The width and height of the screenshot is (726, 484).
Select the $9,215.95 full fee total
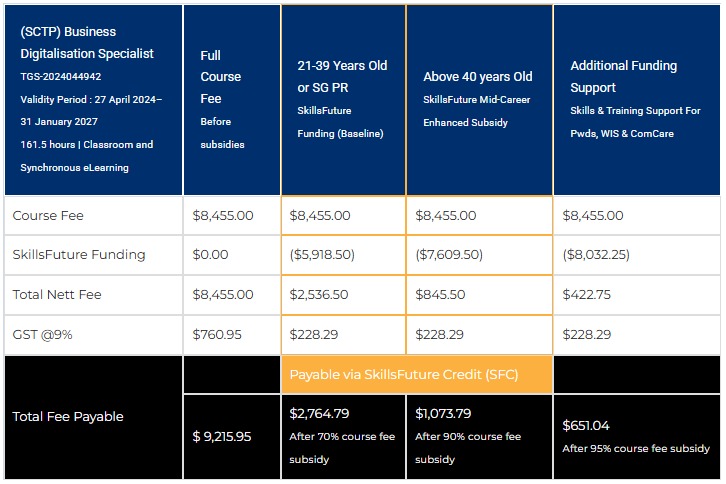(x=222, y=436)
